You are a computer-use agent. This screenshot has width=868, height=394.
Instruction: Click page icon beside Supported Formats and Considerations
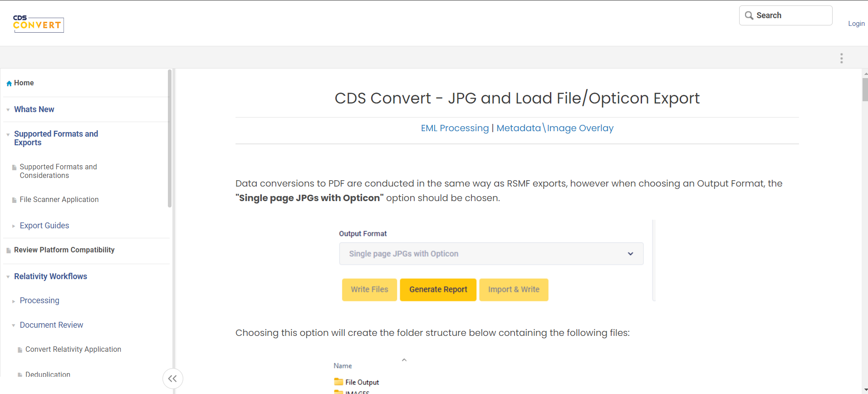tap(15, 167)
